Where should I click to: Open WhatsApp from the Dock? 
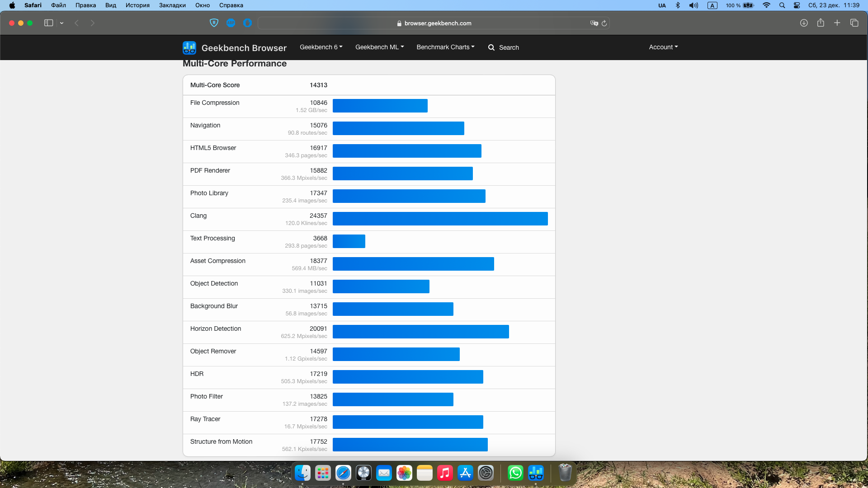(x=515, y=473)
